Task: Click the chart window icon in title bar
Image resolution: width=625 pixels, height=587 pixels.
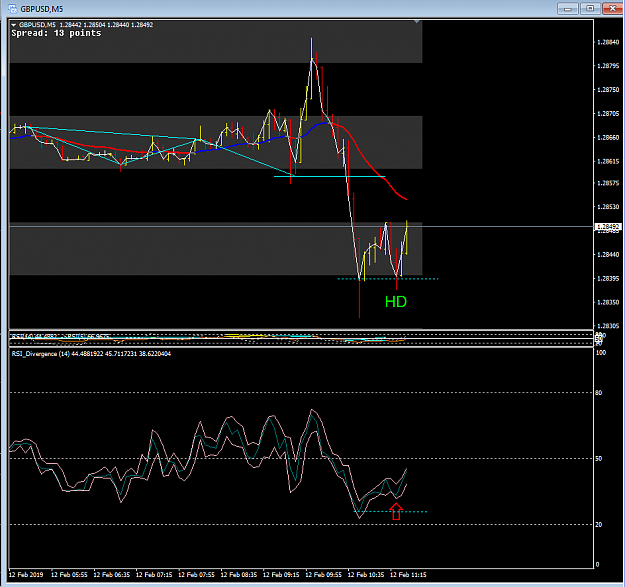Action: [12, 8]
